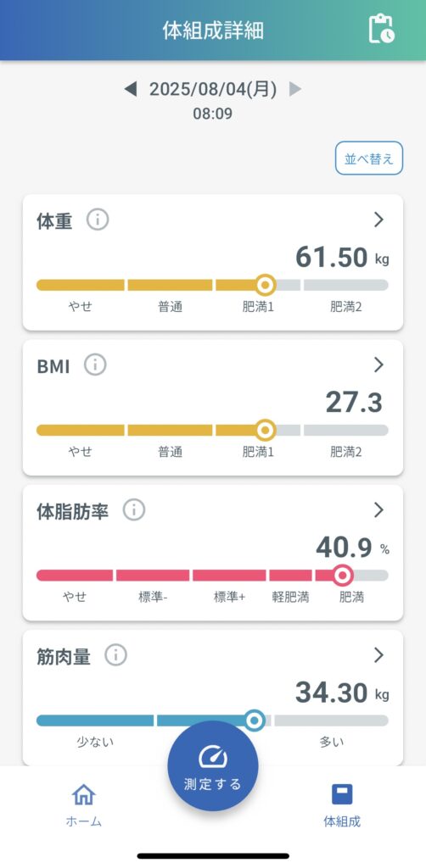Screen dimensions: 426x868
Task: Click the 体脂肪率 gauge marker on 肥満
Action: tap(344, 576)
